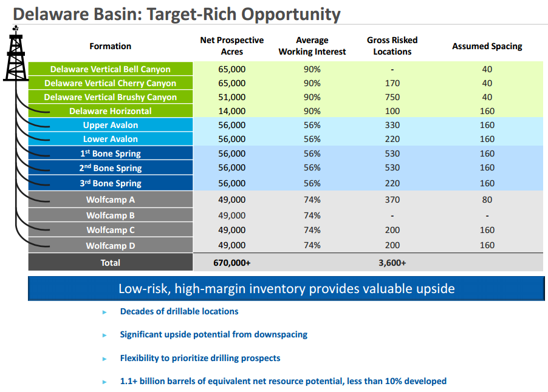Click the Gross Risked Locations header
Screen dimensions: 548x392
pyautogui.click(x=392, y=46)
